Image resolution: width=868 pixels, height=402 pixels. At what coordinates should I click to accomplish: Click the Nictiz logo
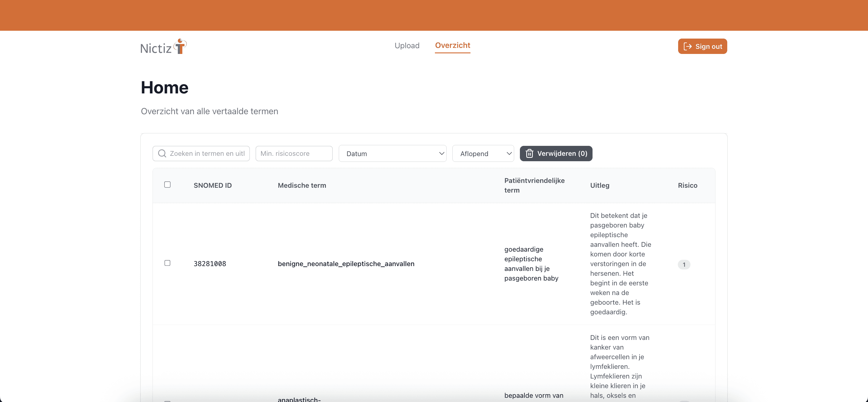coord(163,46)
